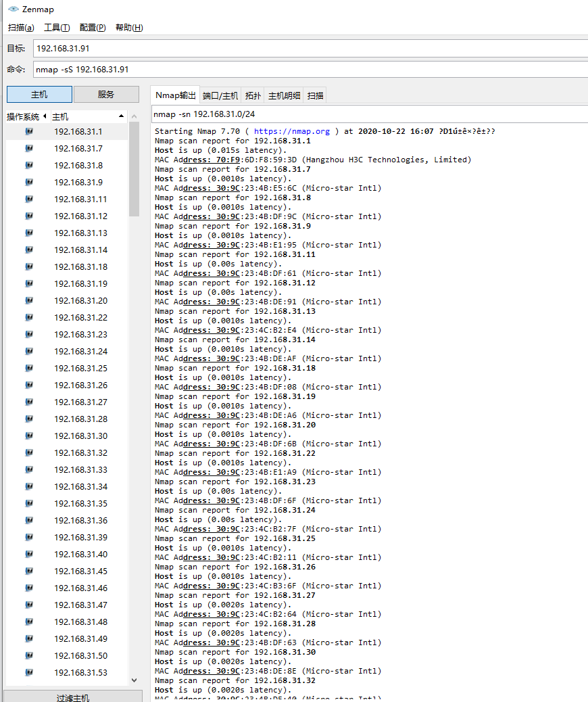Click OS icon beside host 192.168.31.25
Image resolution: width=588 pixels, height=702 pixels.
coord(29,368)
